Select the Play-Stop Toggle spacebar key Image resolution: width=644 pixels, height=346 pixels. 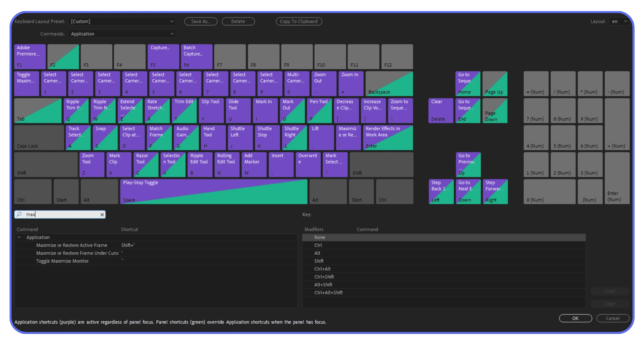[x=214, y=191]
